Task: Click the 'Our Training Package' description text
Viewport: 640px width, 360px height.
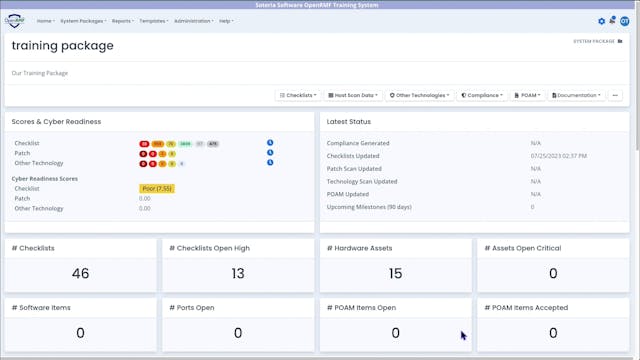Action: point(40,73)
